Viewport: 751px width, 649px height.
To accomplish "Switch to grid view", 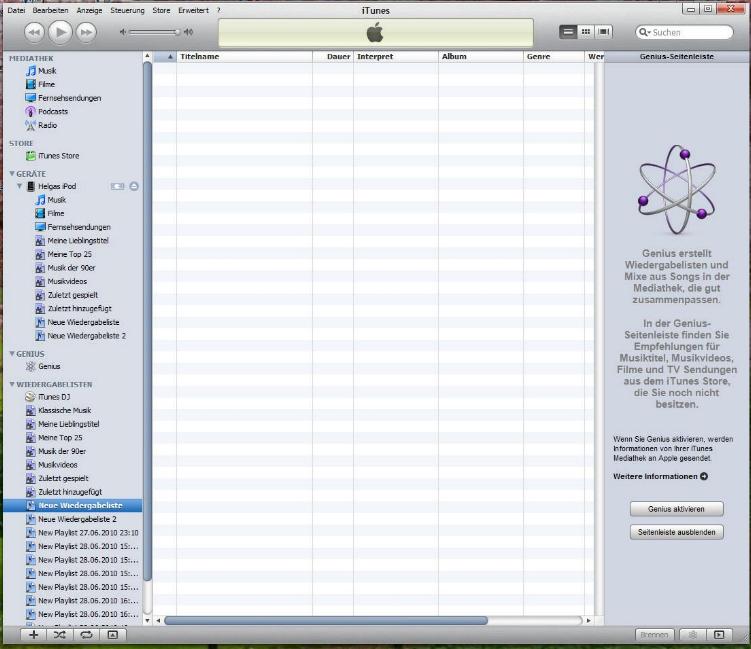I will (x=586, y=32).
